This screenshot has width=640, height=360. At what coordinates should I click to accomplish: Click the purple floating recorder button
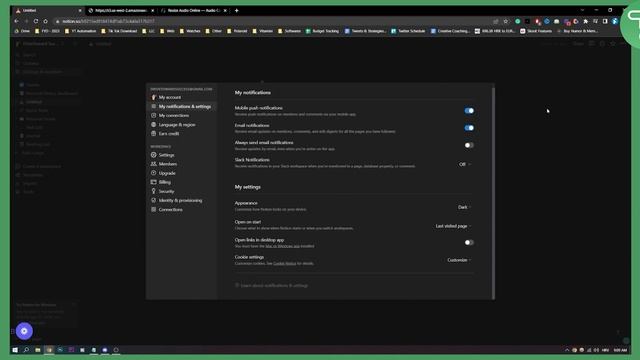pos(24,331)
